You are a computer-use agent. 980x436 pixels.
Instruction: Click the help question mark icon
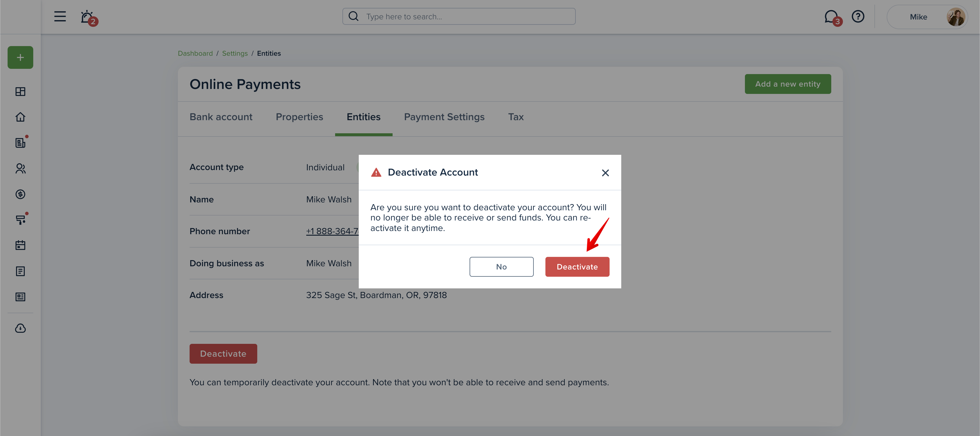point(858,16)
